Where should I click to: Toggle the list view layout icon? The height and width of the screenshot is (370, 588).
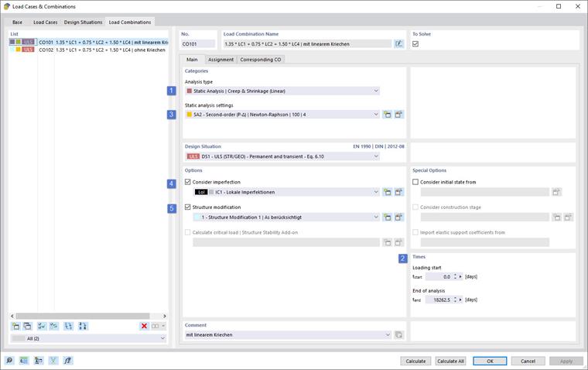[x=156, y=326]
